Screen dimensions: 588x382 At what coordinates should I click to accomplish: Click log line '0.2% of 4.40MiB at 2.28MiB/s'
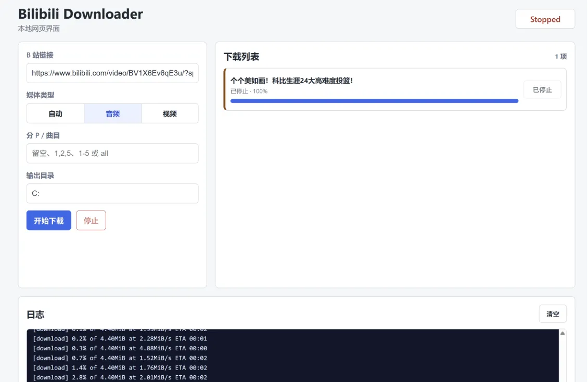[120, 338]
